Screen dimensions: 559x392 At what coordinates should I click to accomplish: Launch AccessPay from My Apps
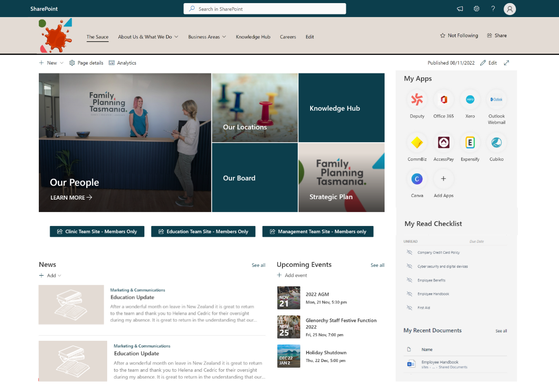tap(444, 143)
